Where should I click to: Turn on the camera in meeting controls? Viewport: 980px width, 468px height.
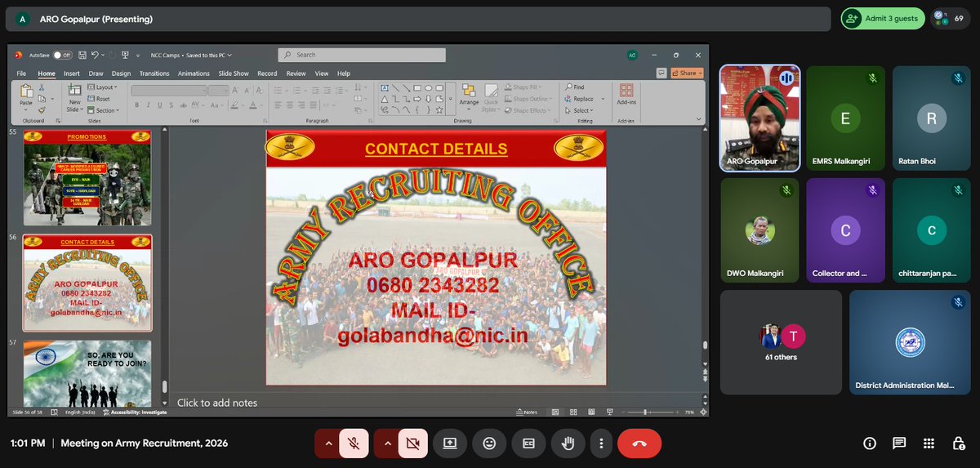tap(412, 443)
